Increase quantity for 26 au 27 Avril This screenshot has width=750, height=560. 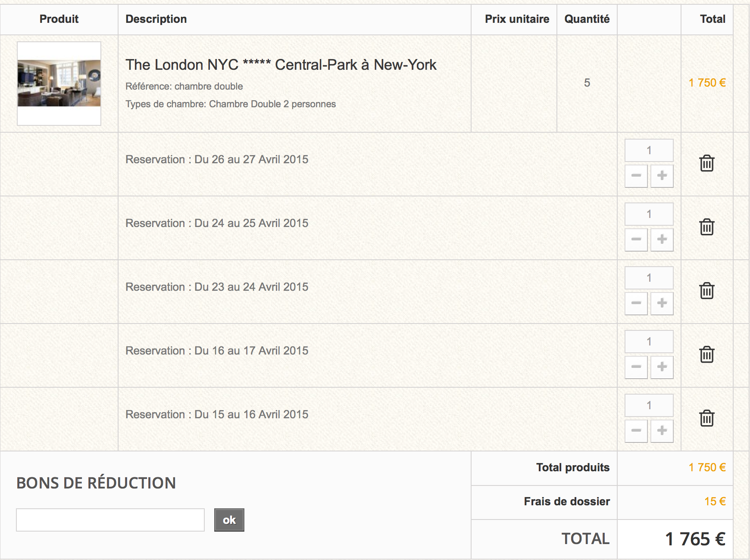(x=662, y=175)
